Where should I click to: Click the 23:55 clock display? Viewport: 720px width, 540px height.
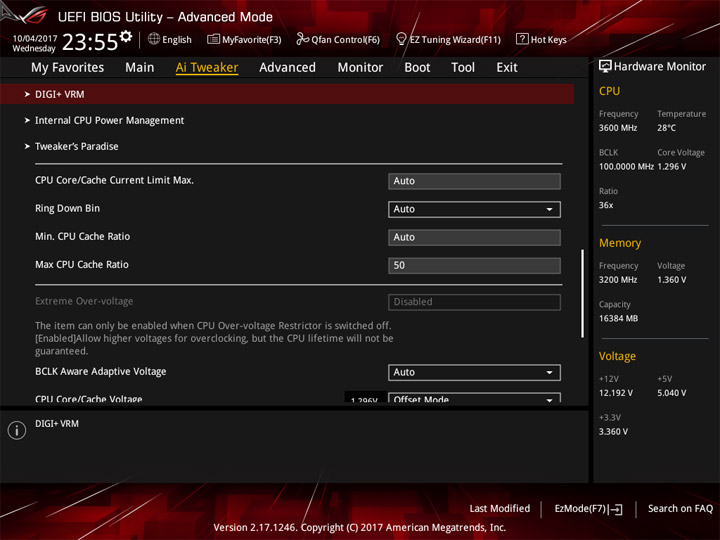click(x=90, y=42)
